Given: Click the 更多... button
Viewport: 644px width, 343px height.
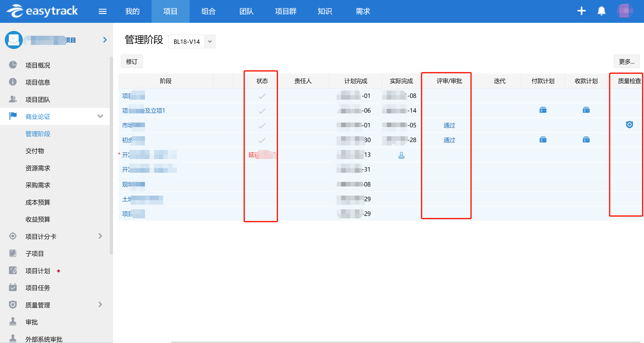Looking at the screenshot, I should pyautogui.click(x=626, y=61).
